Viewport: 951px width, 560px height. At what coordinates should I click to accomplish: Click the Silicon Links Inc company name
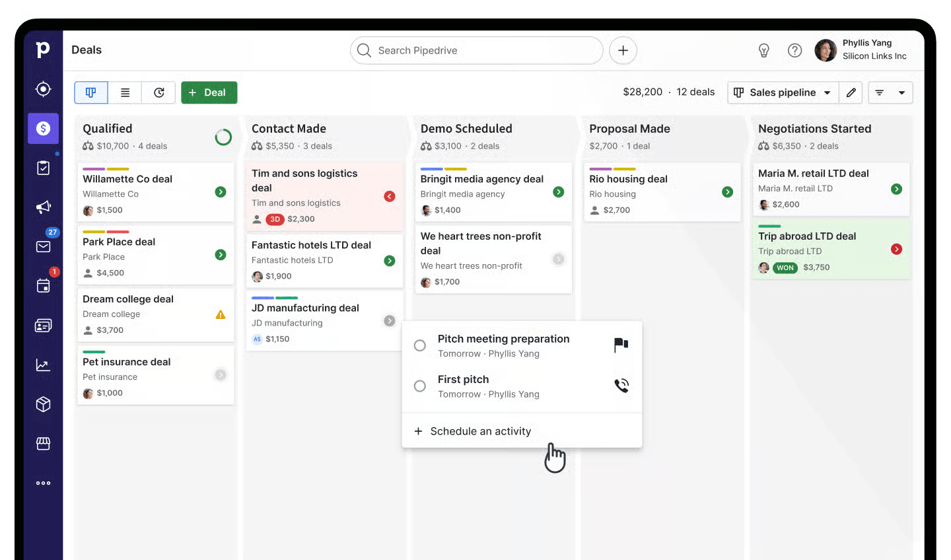874,56
